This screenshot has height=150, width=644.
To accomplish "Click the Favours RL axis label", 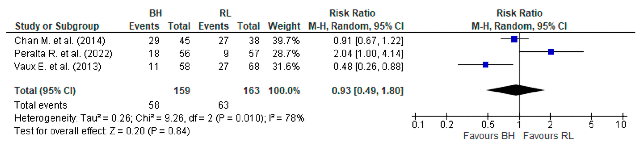I will tap(548, 136).
